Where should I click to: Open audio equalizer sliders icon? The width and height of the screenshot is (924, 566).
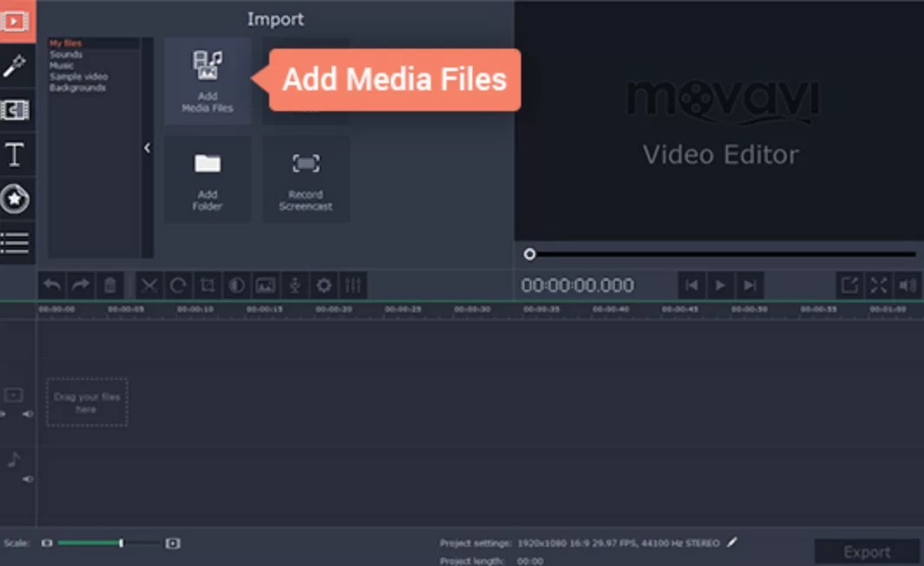[353, 286]
